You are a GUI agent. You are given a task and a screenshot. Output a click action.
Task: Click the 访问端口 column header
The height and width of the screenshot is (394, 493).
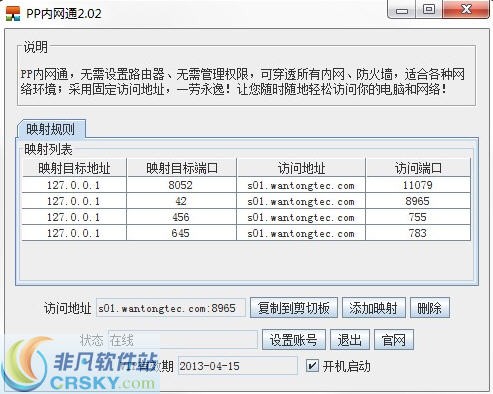(x=418, y=168)
